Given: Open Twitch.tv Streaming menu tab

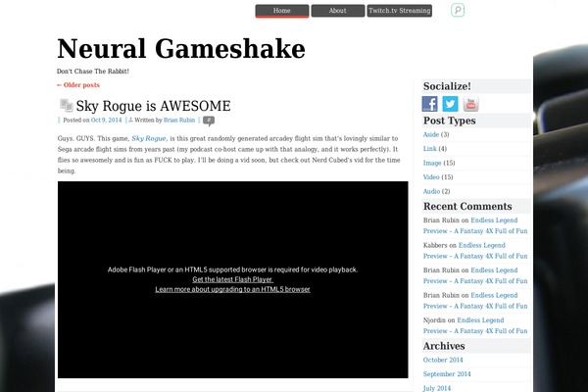Looking at the screenshot, I should pos(400,11).
